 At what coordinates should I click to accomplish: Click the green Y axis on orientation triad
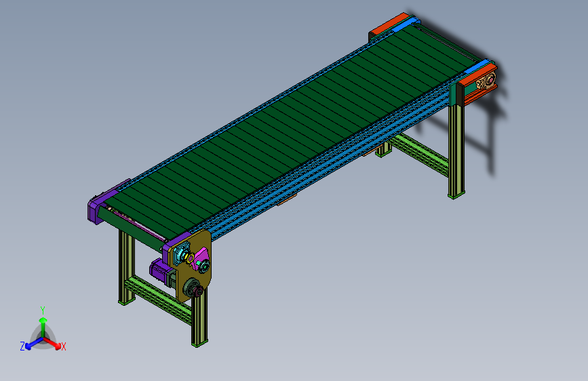point(43,326)
